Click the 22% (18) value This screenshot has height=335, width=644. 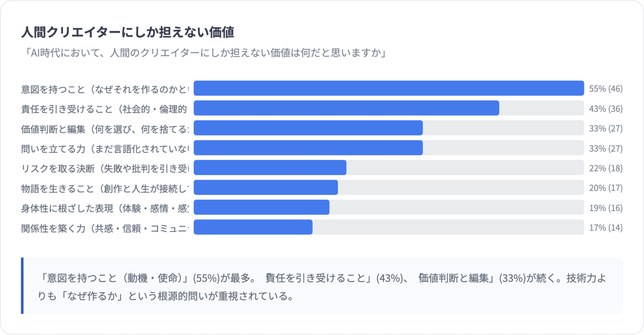(605, 168)
